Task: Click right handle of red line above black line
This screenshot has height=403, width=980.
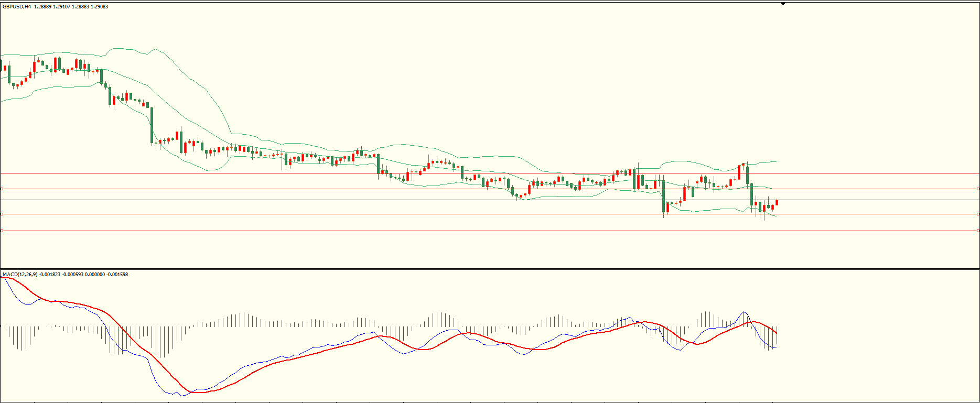Action: [x=978, y=189]
